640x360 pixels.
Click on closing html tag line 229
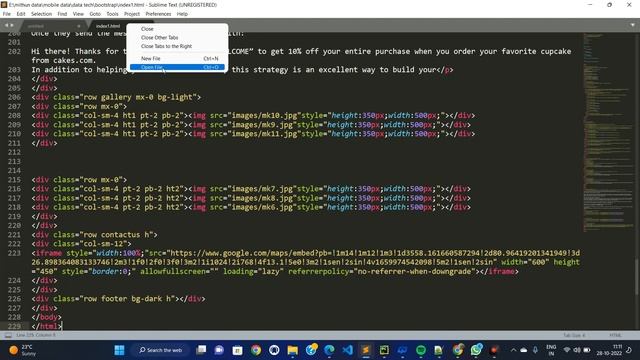(47, 326)
